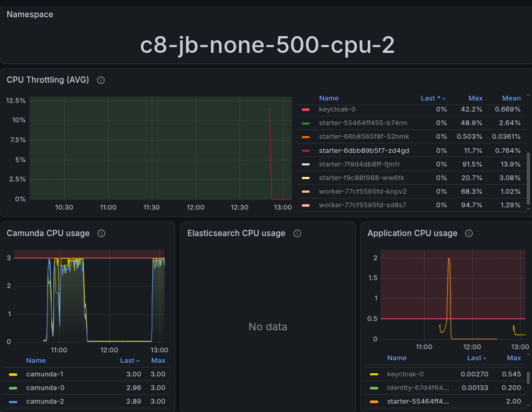Open the Camunda CPU usage info icon
This screenshot has height=412, width=532.
101,233
